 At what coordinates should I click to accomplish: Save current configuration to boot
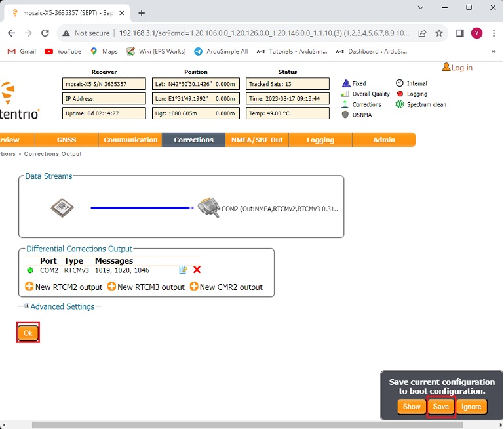point(440,407)
